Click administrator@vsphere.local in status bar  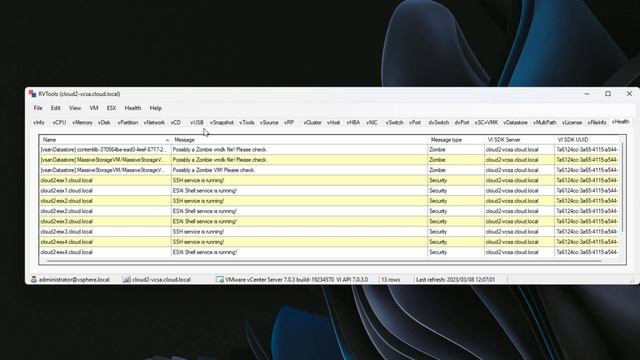pyautogui.click(x=74, y=280)
